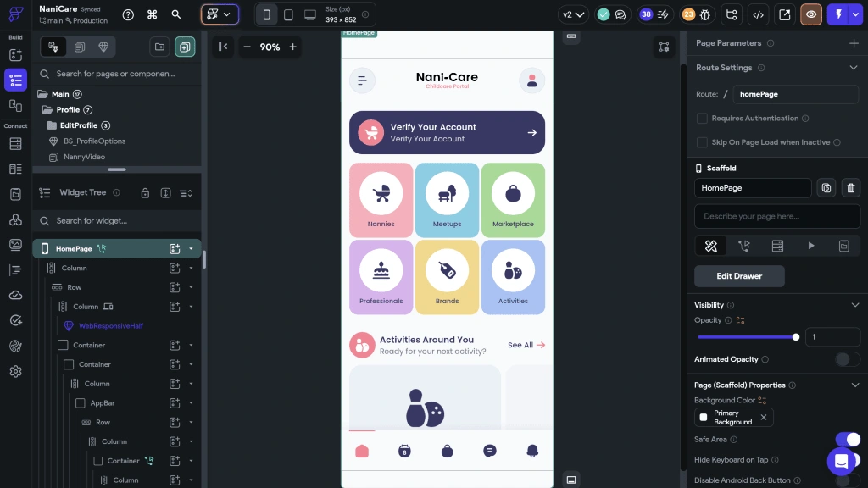
Task: Select the phone device preview
Action: tap(267, 15)
